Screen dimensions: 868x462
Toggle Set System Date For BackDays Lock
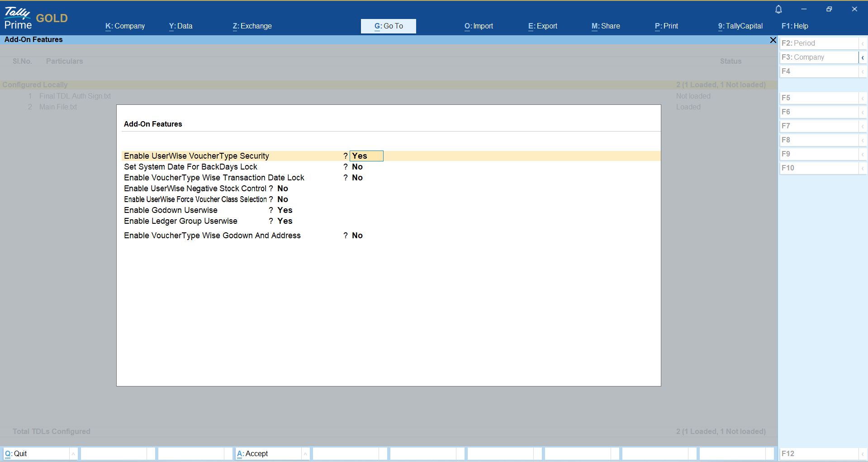pos(357,167)
